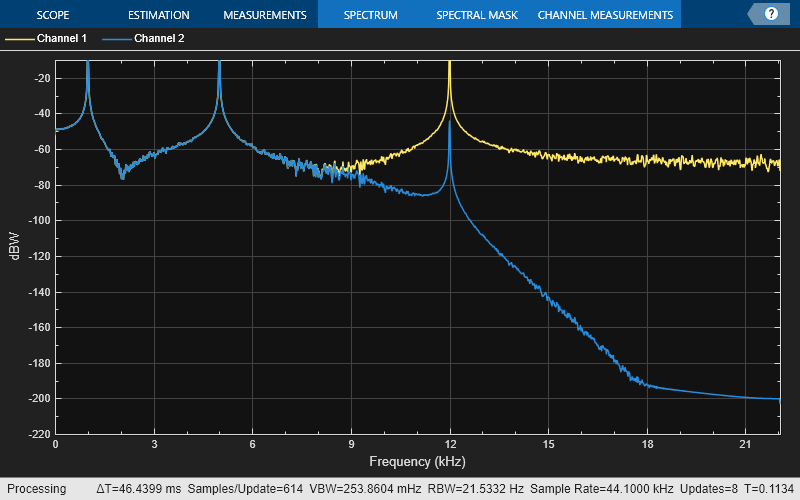Click the yellow Channel 1 legend line
The width and height of the screenshot is (800, 500).
point(19,39)
